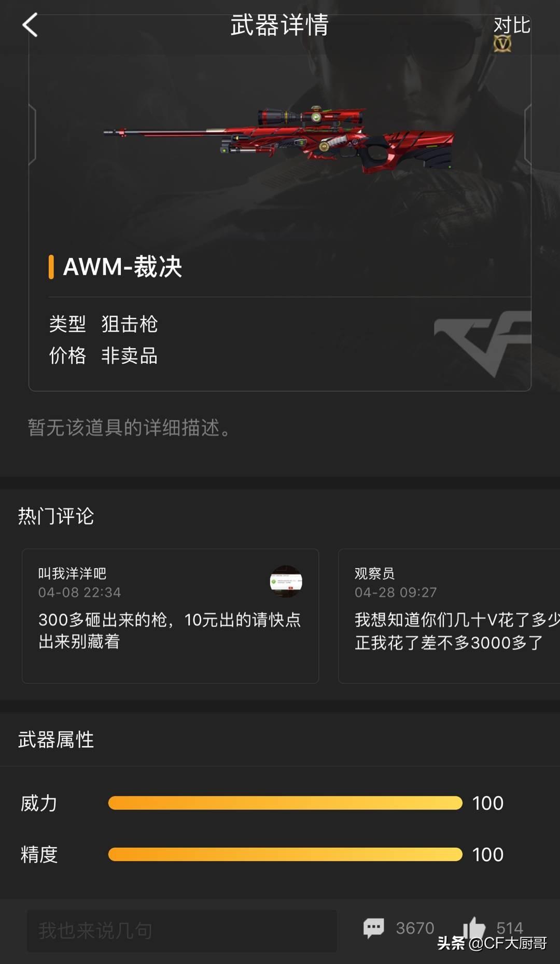
Task: Like the weapon with the thumbs-up icon
Action: point(474,927)
